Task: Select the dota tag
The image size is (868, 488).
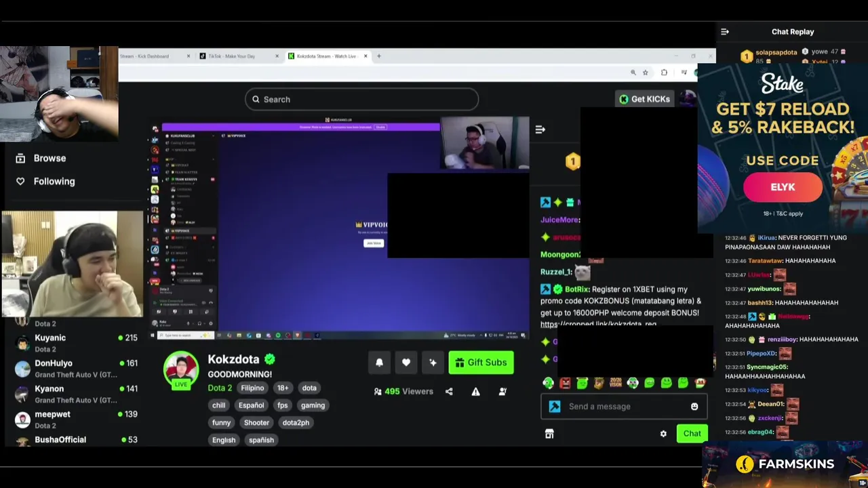Action: pos(309,388)
